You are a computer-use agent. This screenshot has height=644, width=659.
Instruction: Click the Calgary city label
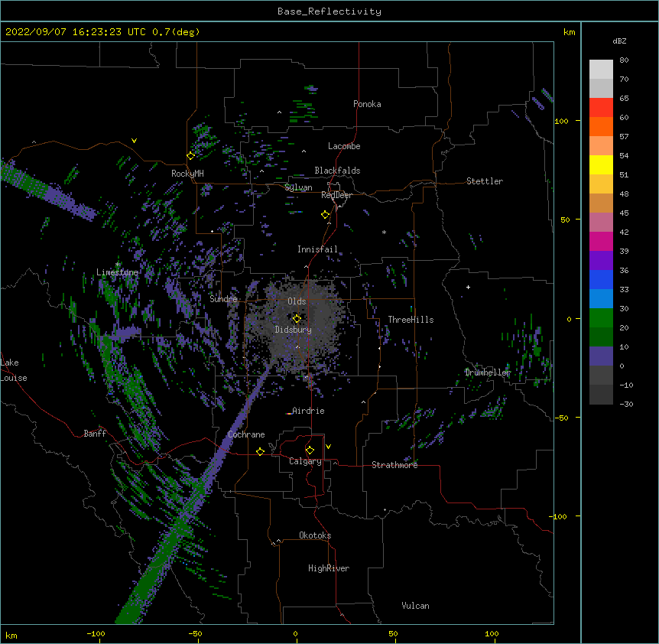tap(305, 461)
